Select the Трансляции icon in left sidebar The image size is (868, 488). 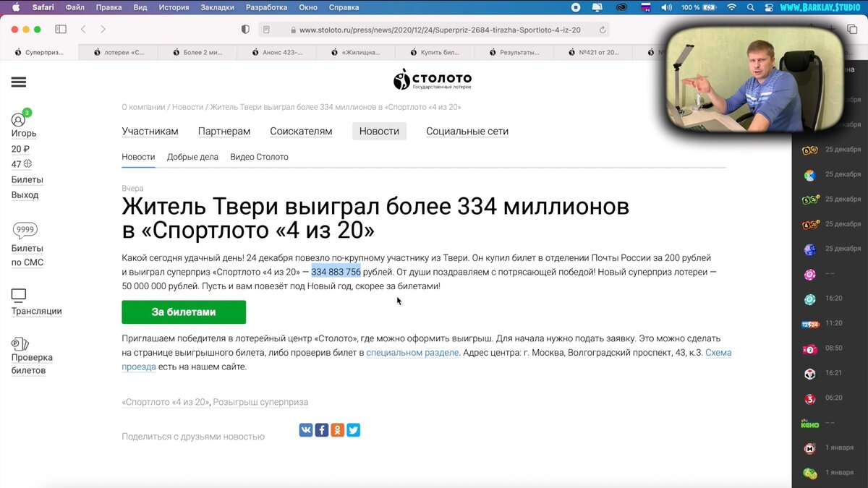click(20, 295)
